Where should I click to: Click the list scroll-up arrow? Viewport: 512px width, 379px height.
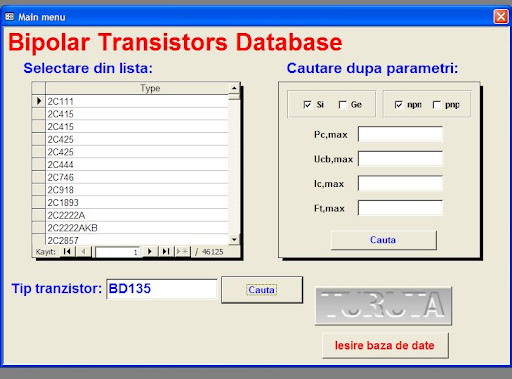(234, 88)
